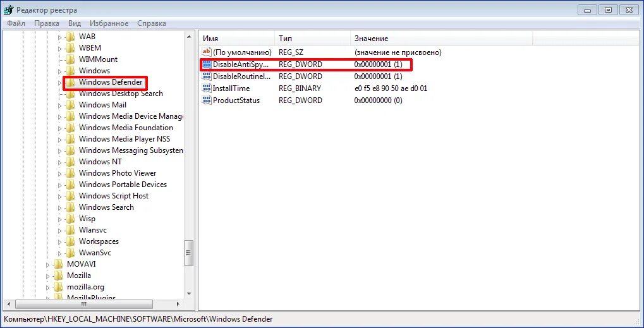Image resolution: width=644 pixels, height=328 pixels.
Task: Expand the Windows tree node
Action: (x=59, y=71)
